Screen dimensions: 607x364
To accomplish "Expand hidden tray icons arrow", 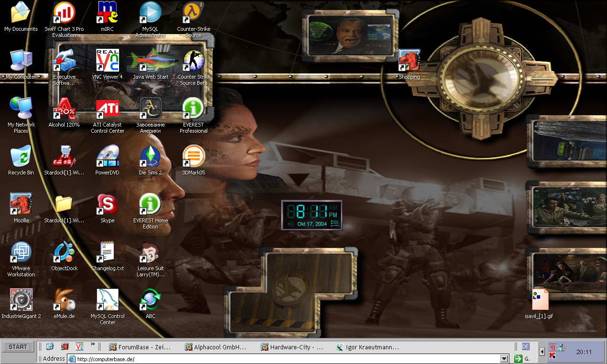I will point(543,352).
